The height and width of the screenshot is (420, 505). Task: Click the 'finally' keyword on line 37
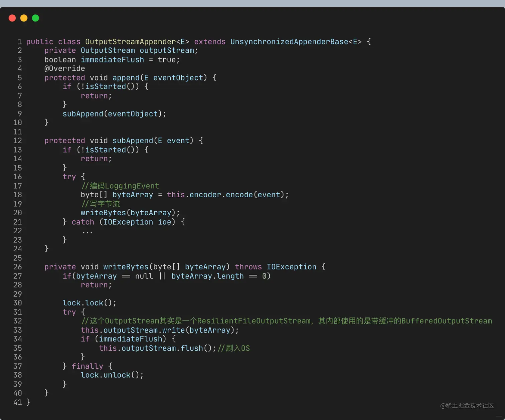[x=87, y=366]
